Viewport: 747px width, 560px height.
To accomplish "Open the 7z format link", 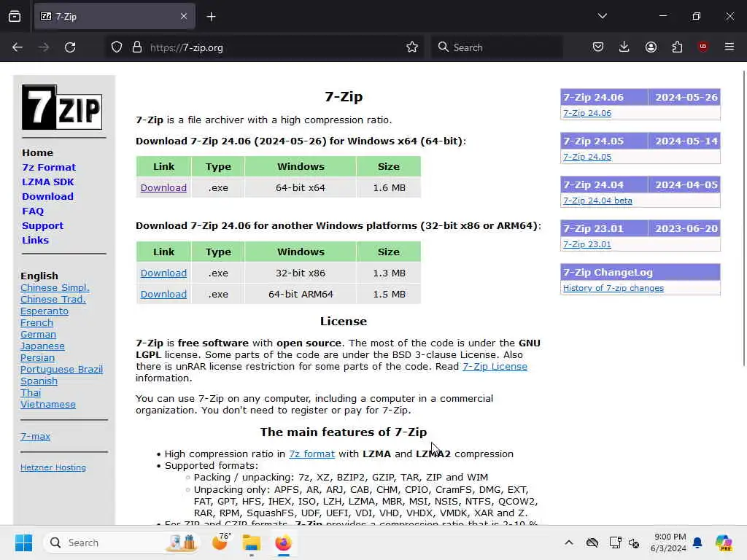I will (x=311, y=454).
